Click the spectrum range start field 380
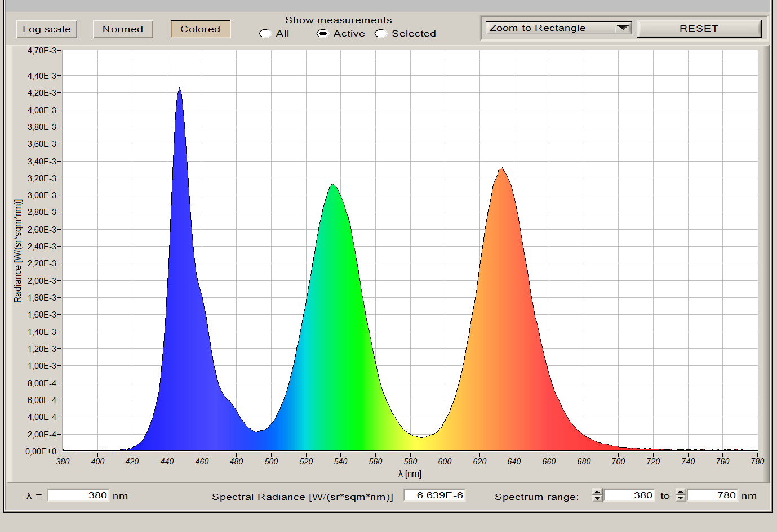 tap(629, 495)
